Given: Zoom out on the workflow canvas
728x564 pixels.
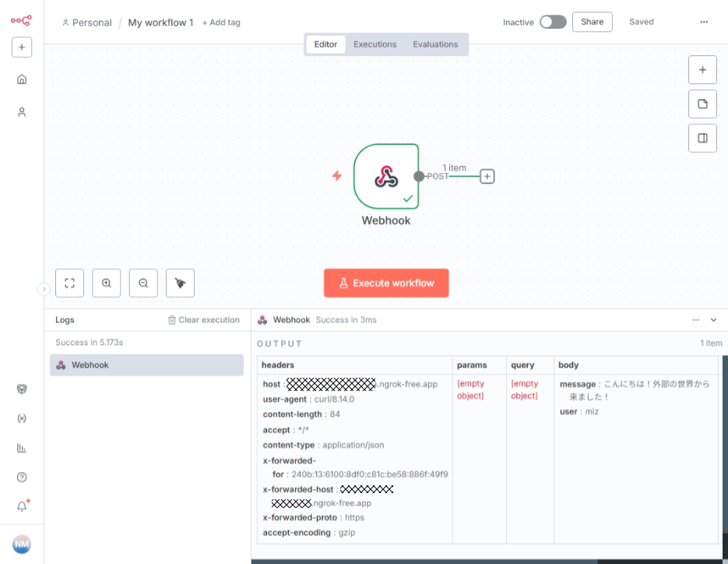Looking at the screenshot, I should point(143,283).
